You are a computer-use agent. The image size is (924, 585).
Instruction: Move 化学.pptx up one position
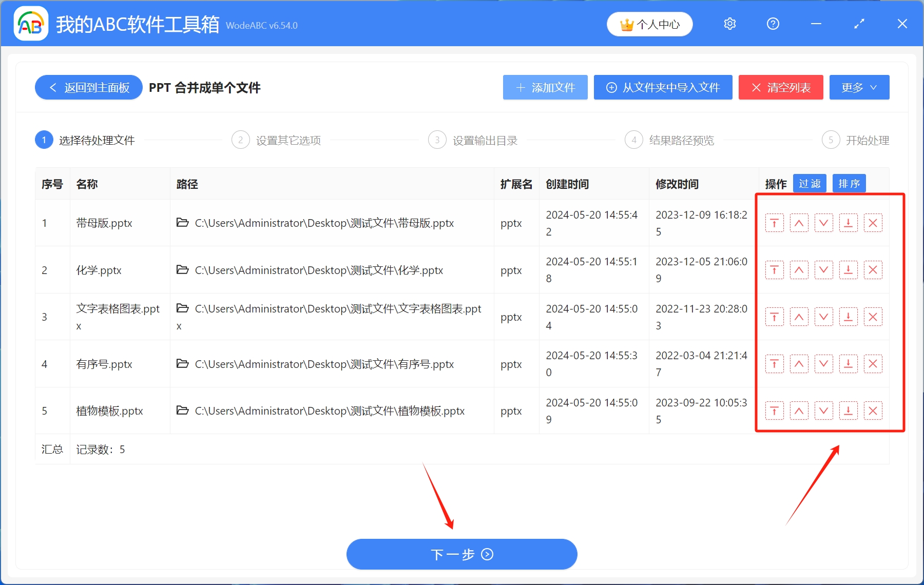click(x=799, y=270)
